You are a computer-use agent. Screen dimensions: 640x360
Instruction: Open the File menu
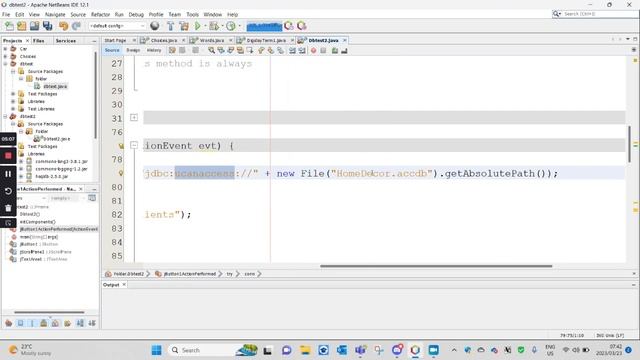[6, 14]
